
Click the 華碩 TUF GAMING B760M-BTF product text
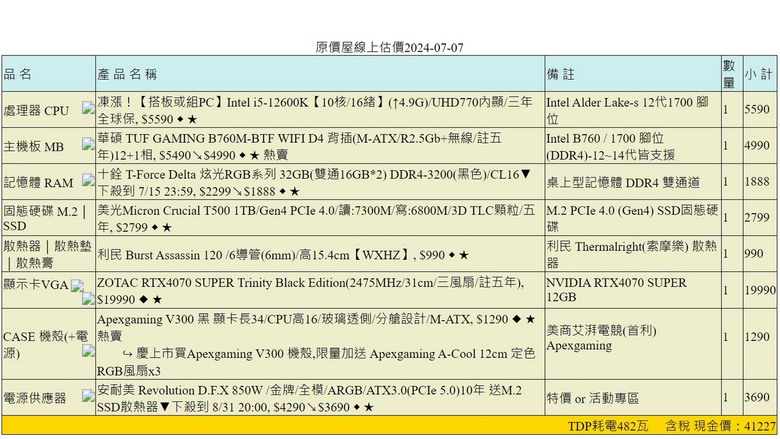299,146
